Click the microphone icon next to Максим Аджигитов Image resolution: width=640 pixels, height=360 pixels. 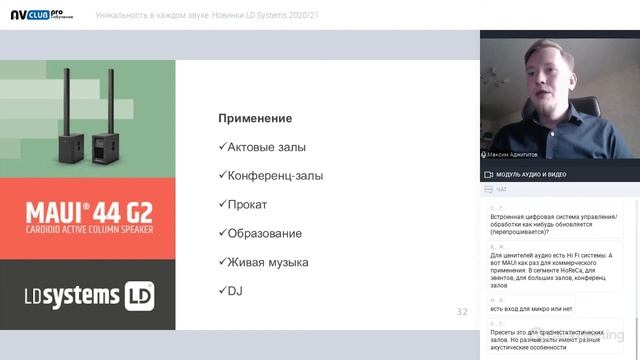coord(484,155)
